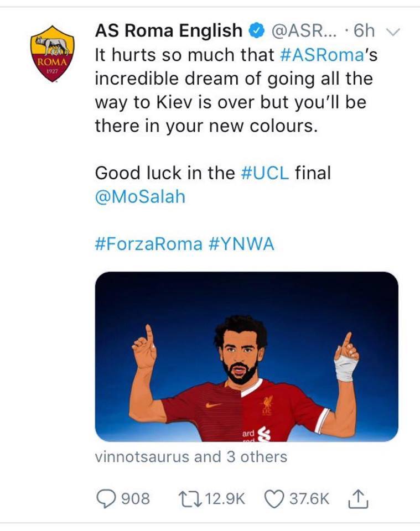This screenshot has height=531, width=420.
Task: Visit the @MoSalah mention
Action: tap(140, 197)
